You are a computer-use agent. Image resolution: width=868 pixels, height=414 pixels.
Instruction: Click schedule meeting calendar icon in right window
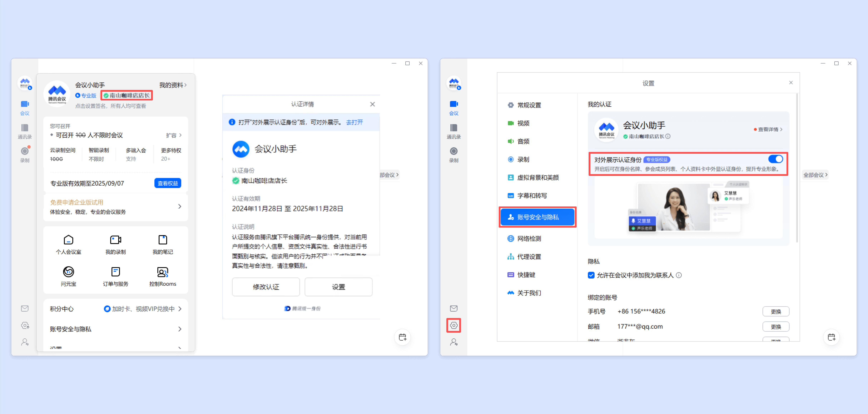pyautogui.click(x=832, y=337)
